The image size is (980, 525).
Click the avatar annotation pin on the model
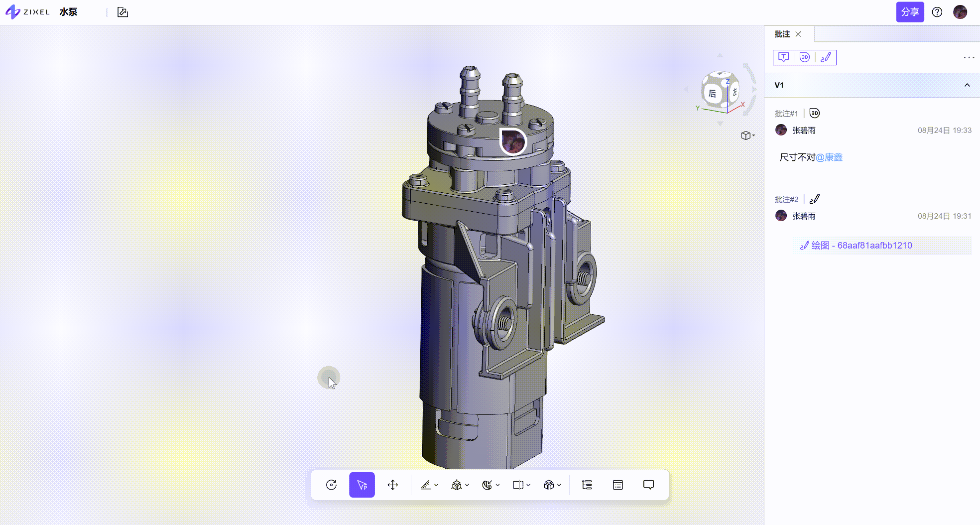pyautogui.click(x=513, y=141)
